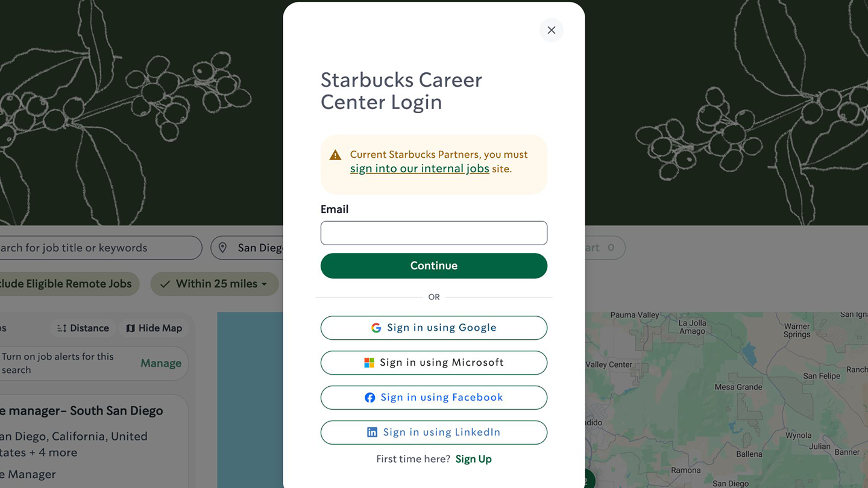Image resolution: width=868 pixels, height=488 pixels.
Task: Click the map icon beside Hide Map
Action: [131, 328]
